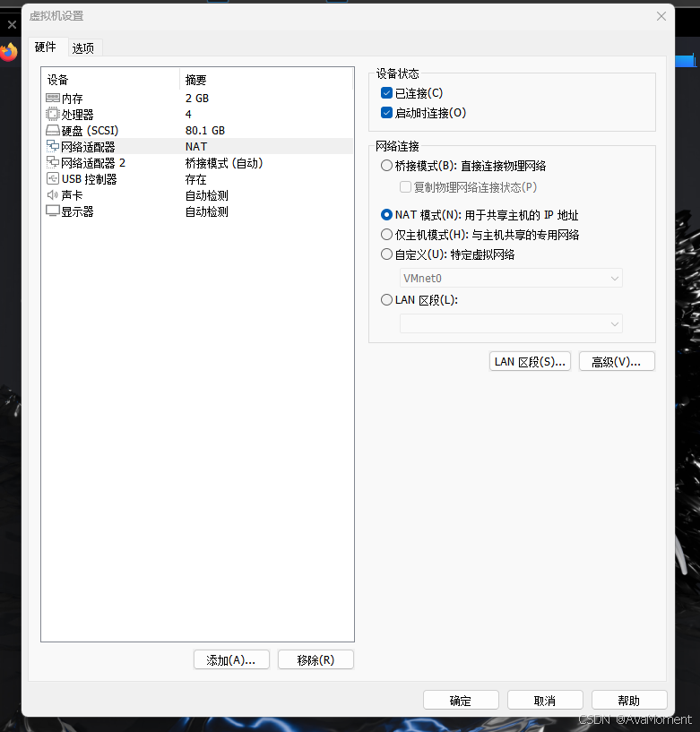Click the USB 控制器 icon
The image size is (700, 732).
coord(53,179)
